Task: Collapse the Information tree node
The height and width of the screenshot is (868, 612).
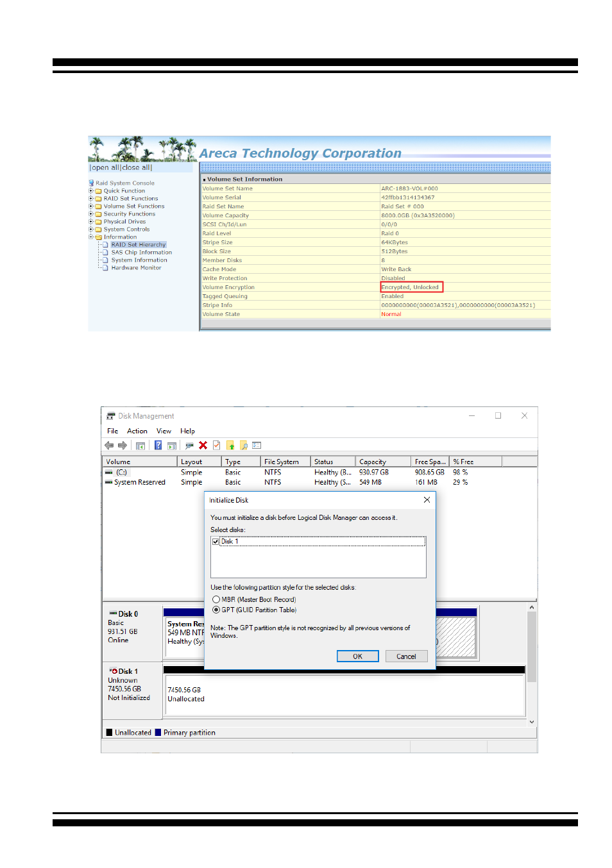Action: point(91,237)
